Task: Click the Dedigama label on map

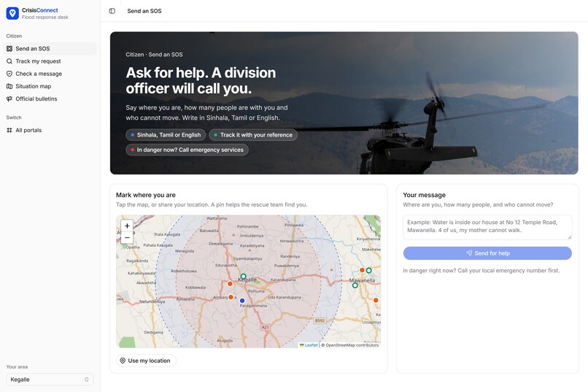Action: tap(153, 332)
